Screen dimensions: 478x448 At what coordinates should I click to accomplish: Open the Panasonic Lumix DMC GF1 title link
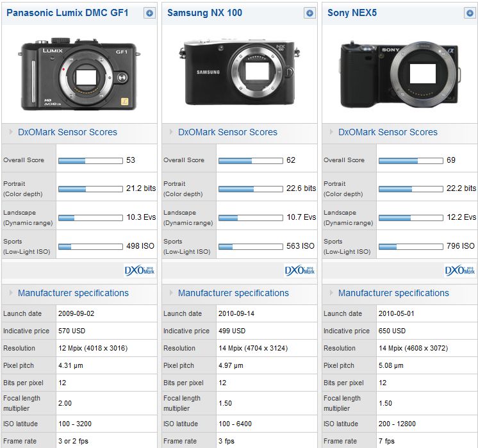[x=67, y=13]
